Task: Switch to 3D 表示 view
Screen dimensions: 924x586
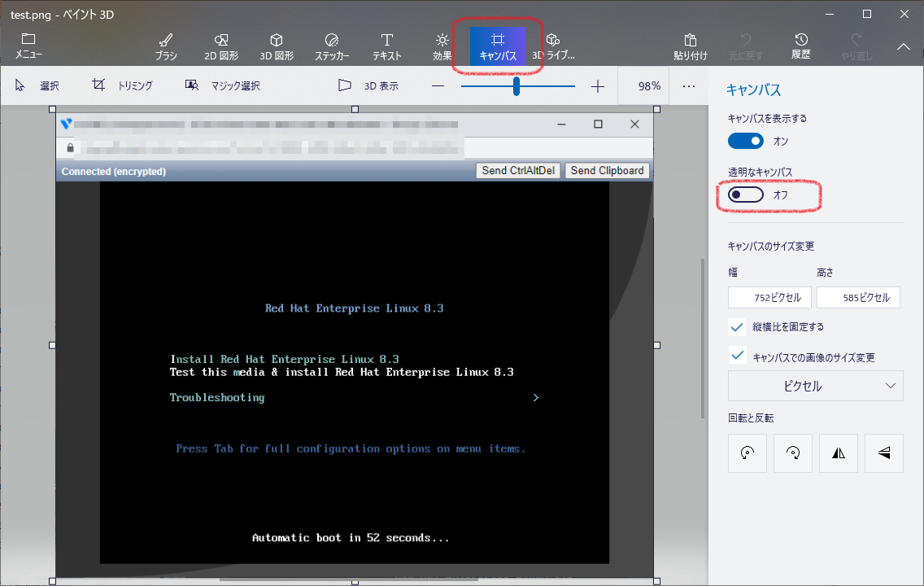Action: pyautogui.click(x=368, y=85)
